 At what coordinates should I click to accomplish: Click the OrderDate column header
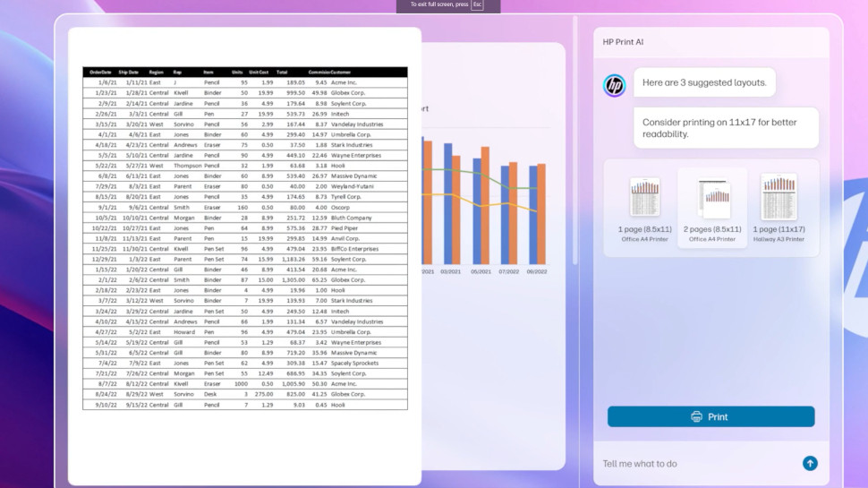coord(100,72)
